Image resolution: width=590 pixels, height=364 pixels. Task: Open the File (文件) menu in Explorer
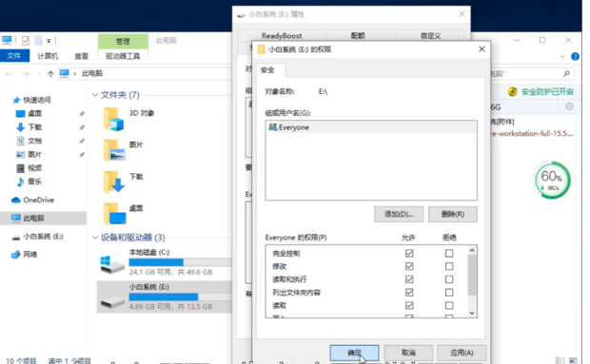coord(14,56)
